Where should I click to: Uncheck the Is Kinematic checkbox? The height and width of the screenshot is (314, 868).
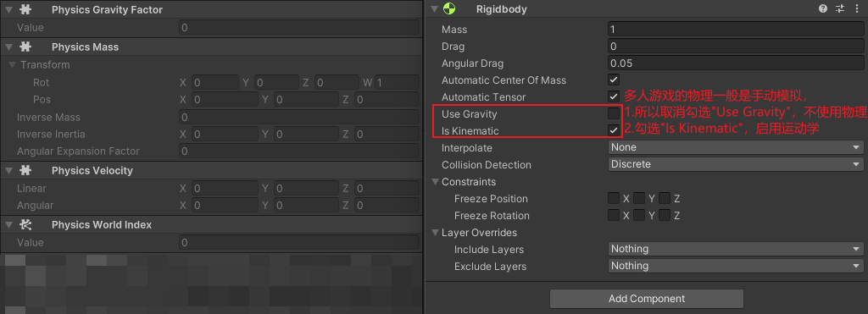[x=614, y=130]
